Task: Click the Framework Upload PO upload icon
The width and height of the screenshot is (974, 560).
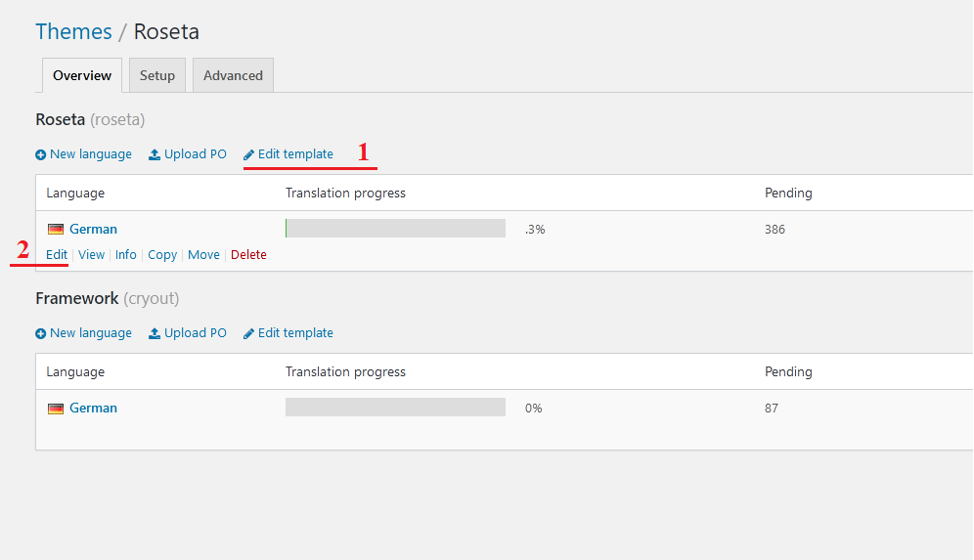Action: click(155, 333)
